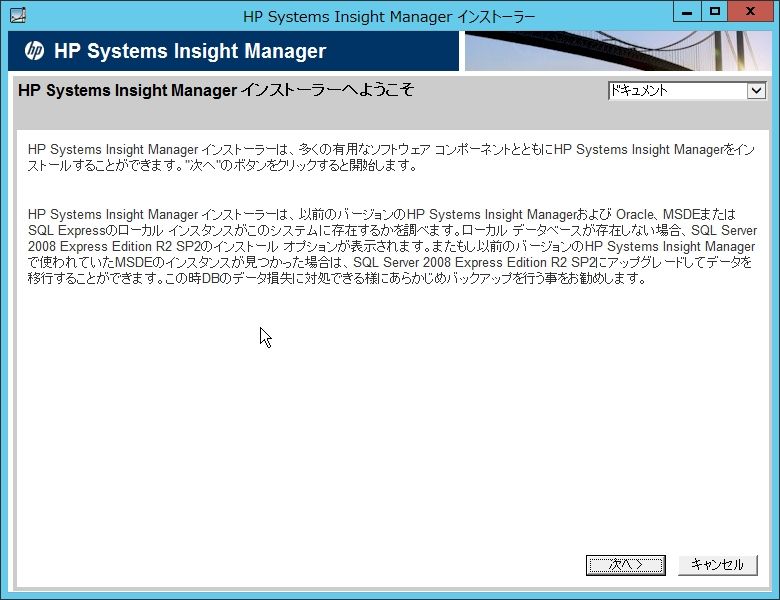The height and width of the screenshot is (600, 780).
Task: Click the "HP Systems Insight Manager" banner title
Action: (190, 51)
